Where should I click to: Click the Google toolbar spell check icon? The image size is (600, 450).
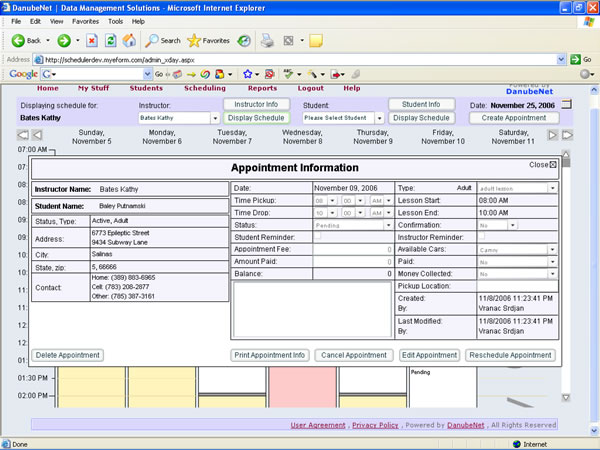289,74
